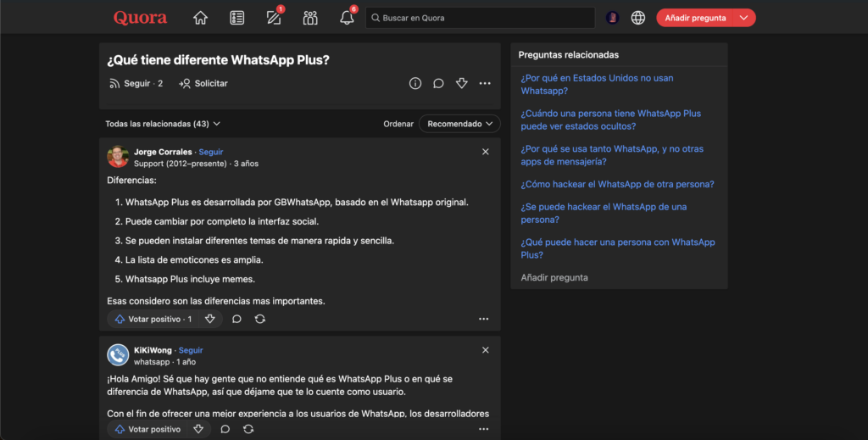
Task: Click list item about GBWhatsApp development
Action: pyautogui.click(x=297, y=202)
